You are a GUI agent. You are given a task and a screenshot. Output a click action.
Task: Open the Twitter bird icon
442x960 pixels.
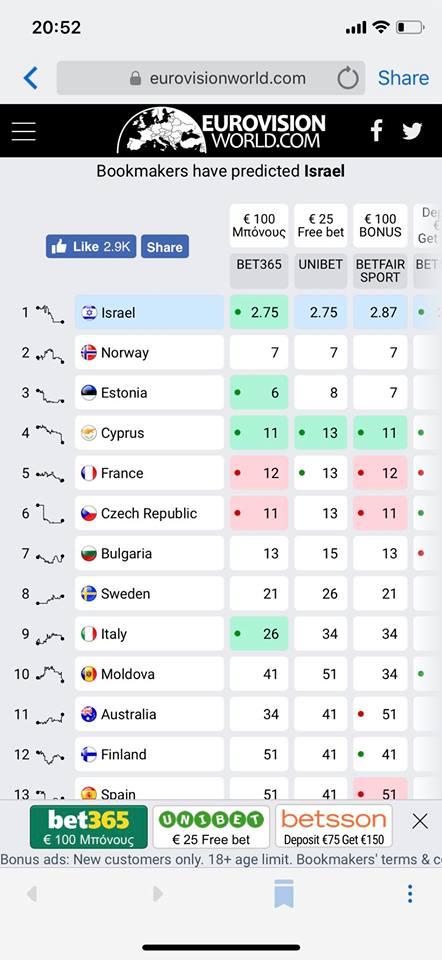[x=412, y=131]
